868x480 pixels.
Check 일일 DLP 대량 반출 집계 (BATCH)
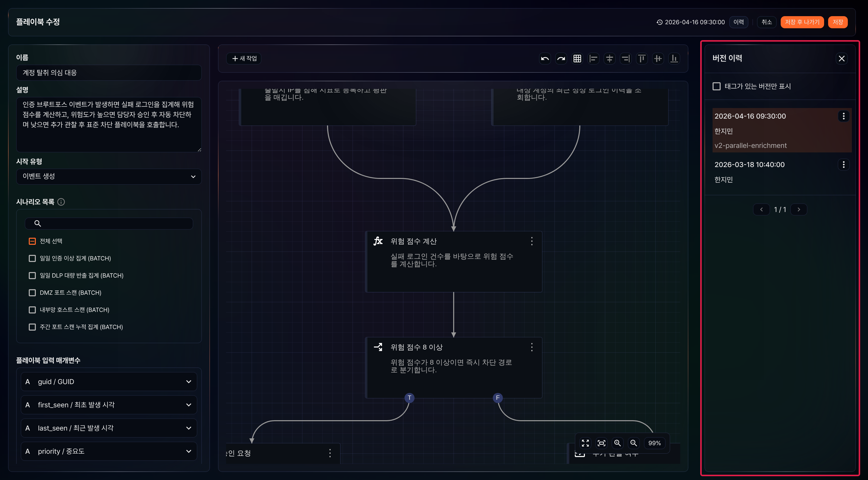[32, 275]
